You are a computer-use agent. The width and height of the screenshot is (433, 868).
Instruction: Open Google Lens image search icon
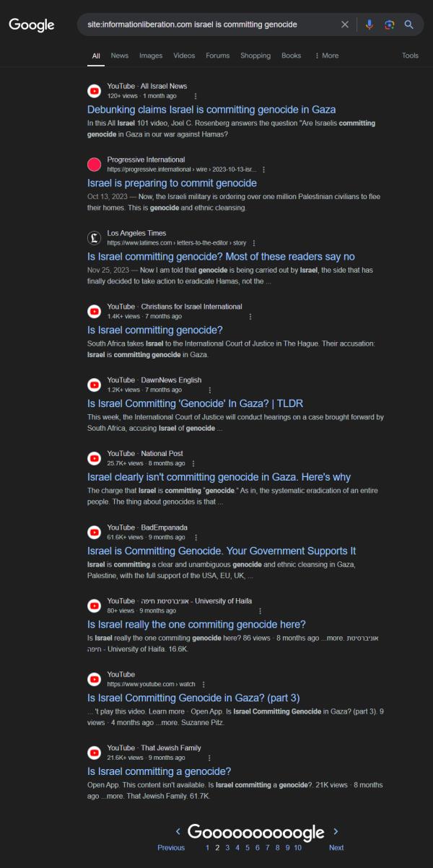coord(389,25)
